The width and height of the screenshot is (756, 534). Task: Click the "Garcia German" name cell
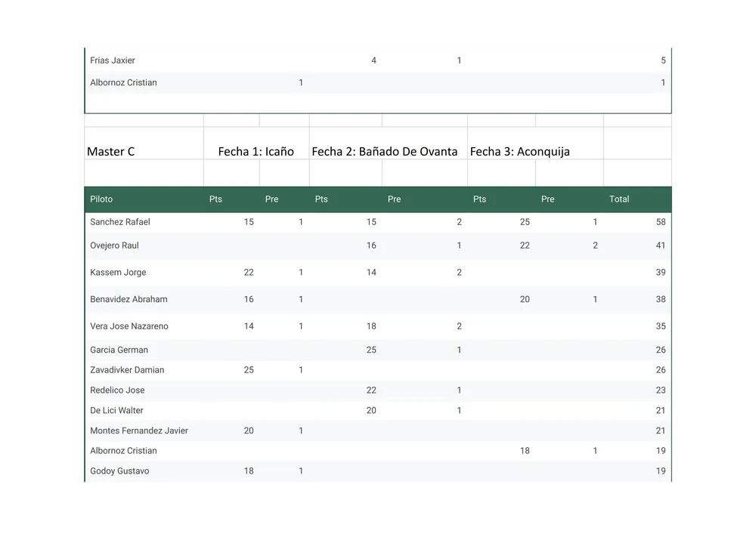tap(119, 350)
